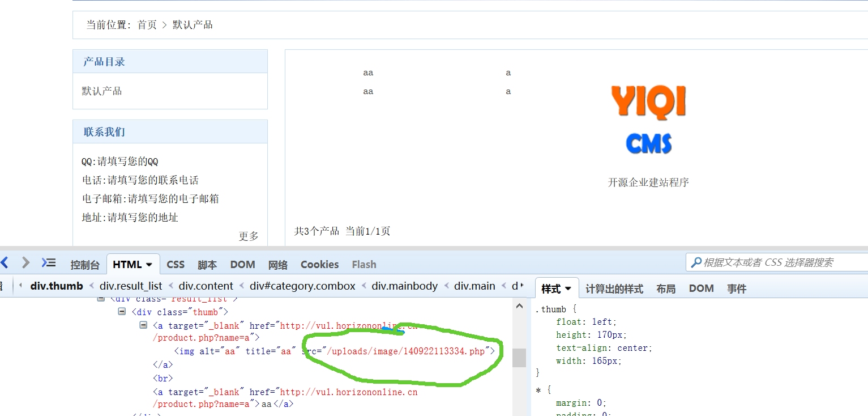Open the 计算出的样式 side tab

coord(614,289)
